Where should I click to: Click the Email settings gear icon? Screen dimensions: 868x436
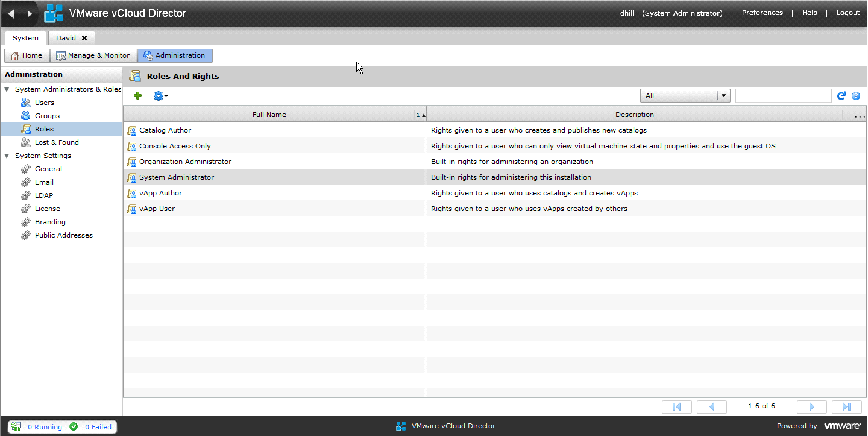(x=26, y=182)
